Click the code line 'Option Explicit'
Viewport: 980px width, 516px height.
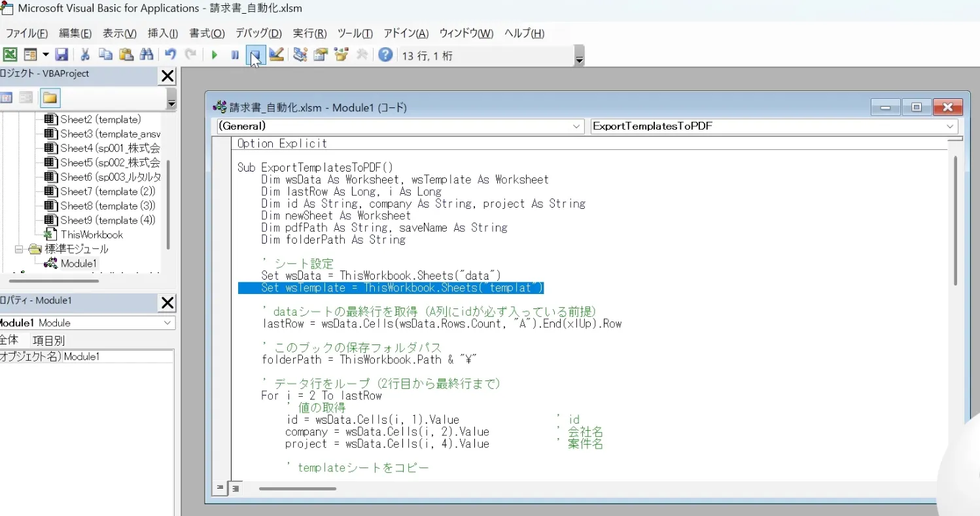click(x=282, y=143)
